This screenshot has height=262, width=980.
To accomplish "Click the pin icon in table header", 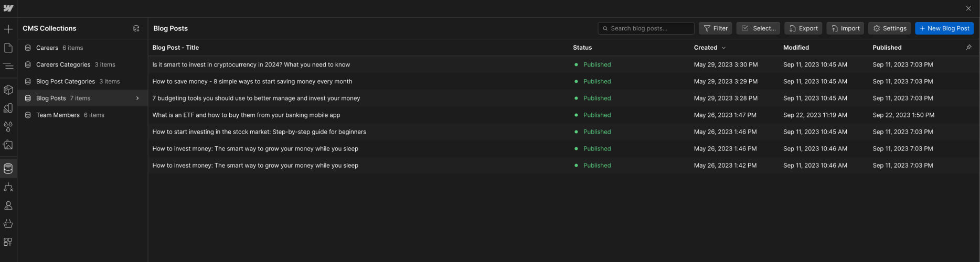I will [968, 47].
